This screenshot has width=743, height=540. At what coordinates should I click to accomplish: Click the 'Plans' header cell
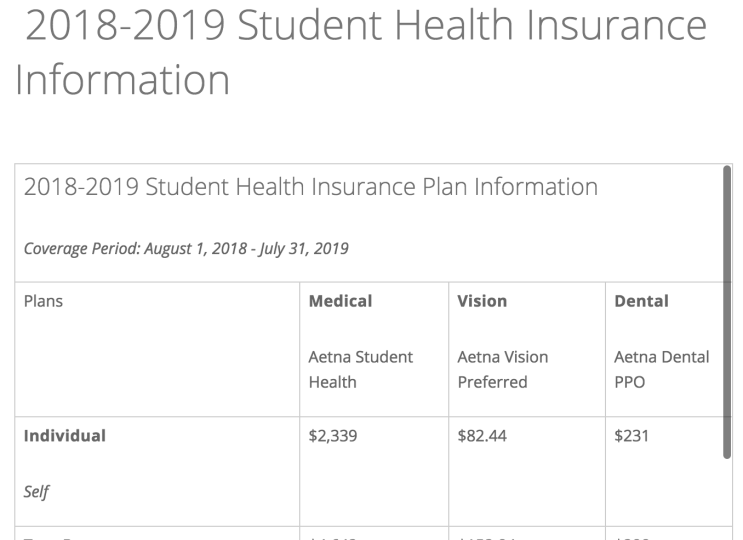pyautogui.click(x=44, y=301)
